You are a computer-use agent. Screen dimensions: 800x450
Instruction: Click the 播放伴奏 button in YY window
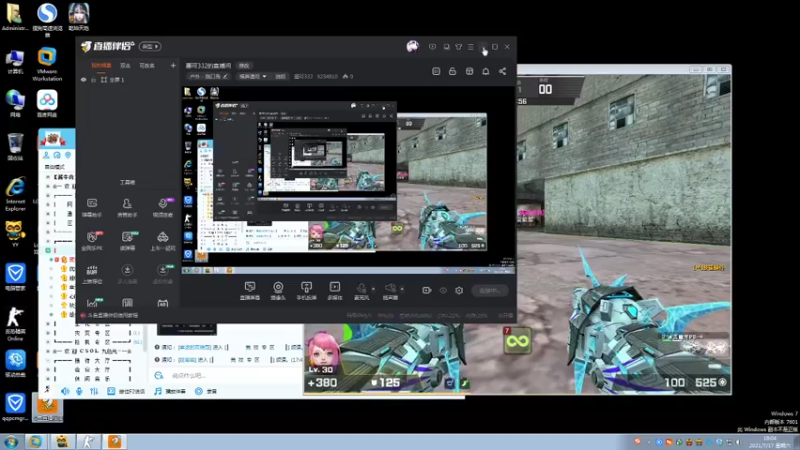(x=170, y=391)
